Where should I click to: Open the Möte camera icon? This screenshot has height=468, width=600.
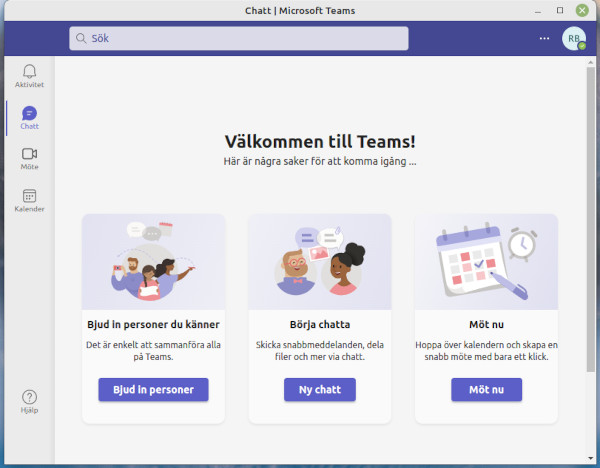click(x=29, y=154)
